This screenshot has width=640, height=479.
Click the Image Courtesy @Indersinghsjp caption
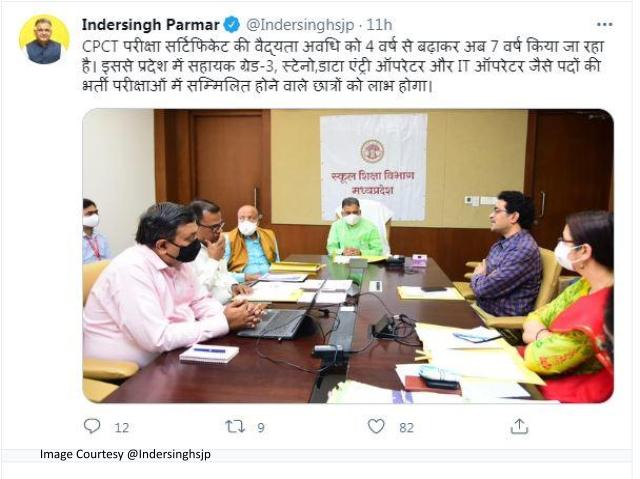[125, 454]
